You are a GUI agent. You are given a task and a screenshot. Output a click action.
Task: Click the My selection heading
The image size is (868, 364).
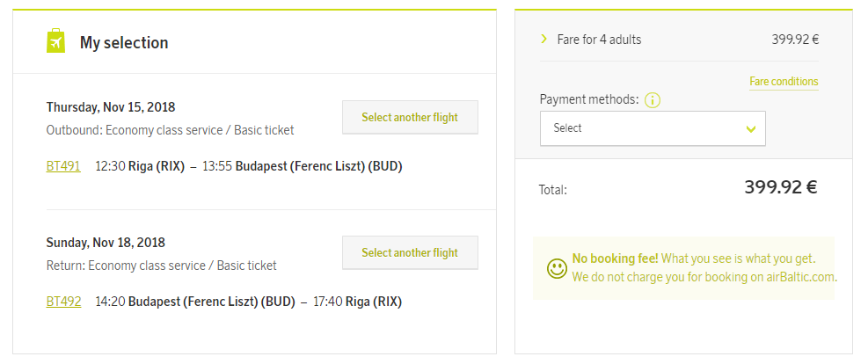click(x=124, y=42)
